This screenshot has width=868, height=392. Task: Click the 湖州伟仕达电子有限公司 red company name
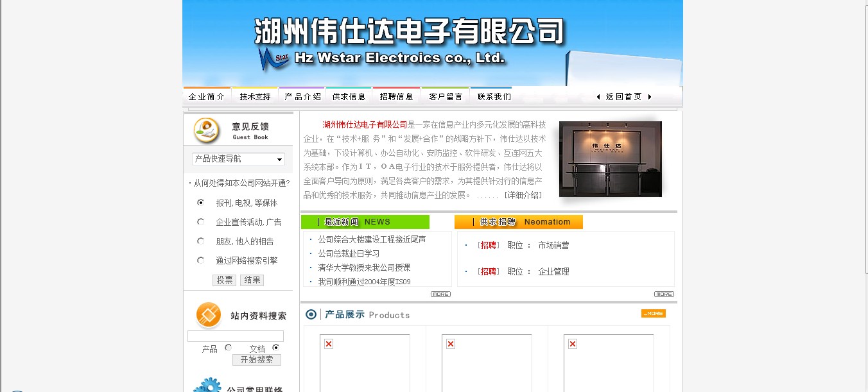365,124
